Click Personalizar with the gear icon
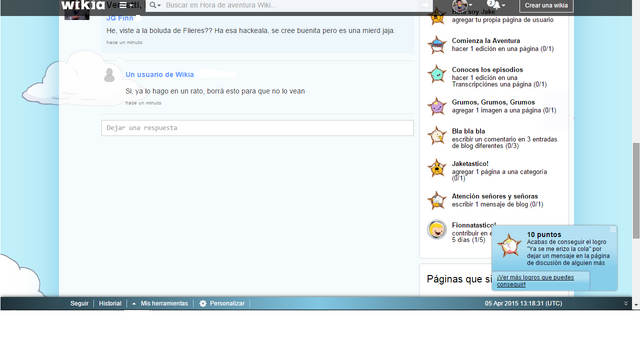Screen dimensions: 640x360 tap(222, 303)
